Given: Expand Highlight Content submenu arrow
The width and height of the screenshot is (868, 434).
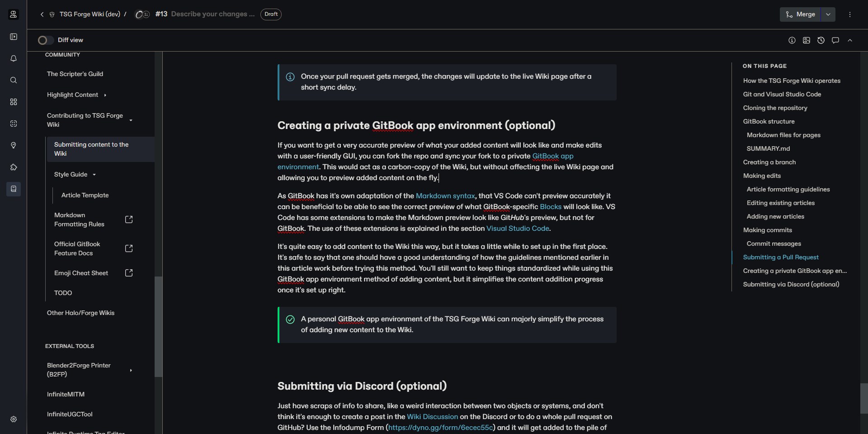Looking at the screenshot, I should 105,95.
